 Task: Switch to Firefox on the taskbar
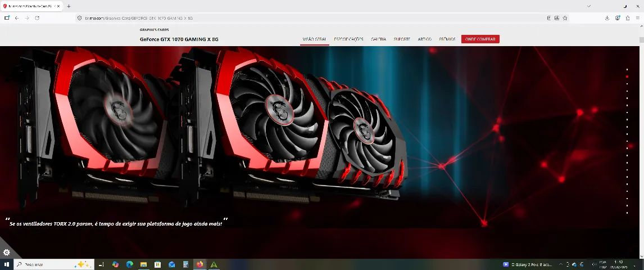tap(200, 265)
